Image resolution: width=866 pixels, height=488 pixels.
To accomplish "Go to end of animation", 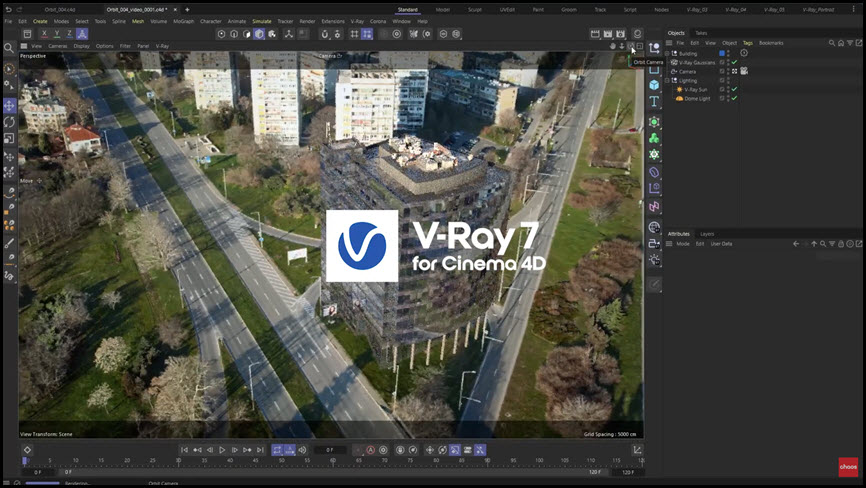I will (x=260, y=450).
